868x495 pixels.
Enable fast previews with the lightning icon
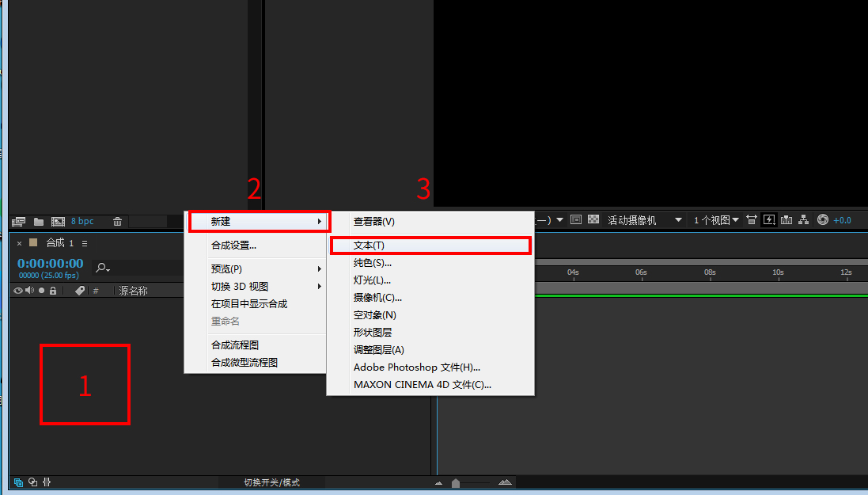tap(768, 220)
